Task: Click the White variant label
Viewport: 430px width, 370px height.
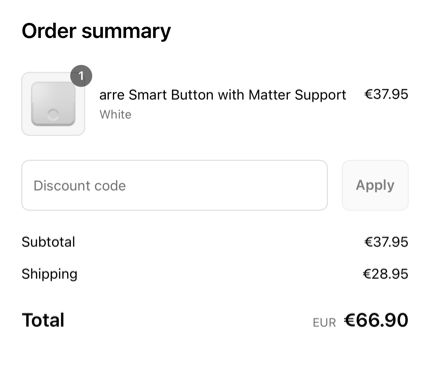Action: [115, 115]
